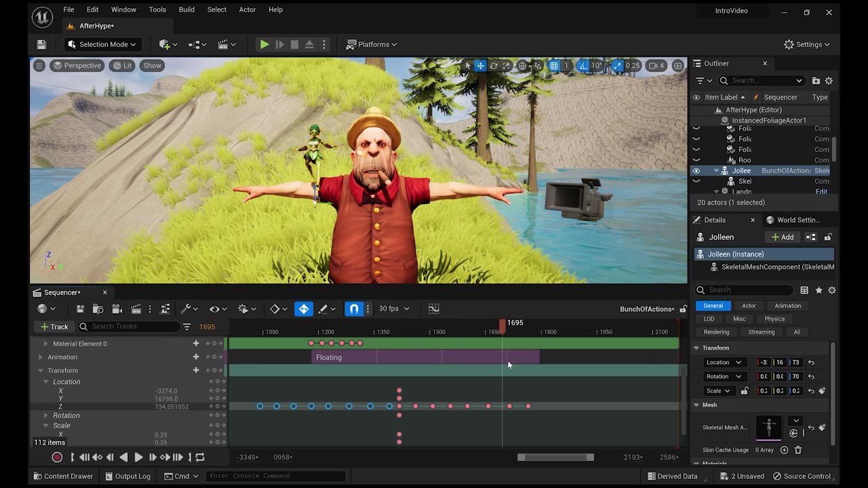Open Sequencer actions wrench menu
This screenshot has height=488, width=868.
pyautogui.click(x=188, y=308)
